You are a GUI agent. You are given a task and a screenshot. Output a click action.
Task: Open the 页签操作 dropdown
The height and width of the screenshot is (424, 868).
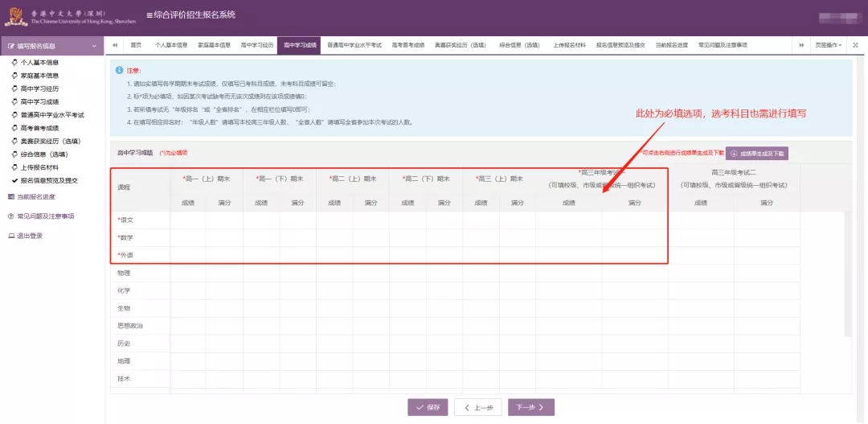pos(828,45)
